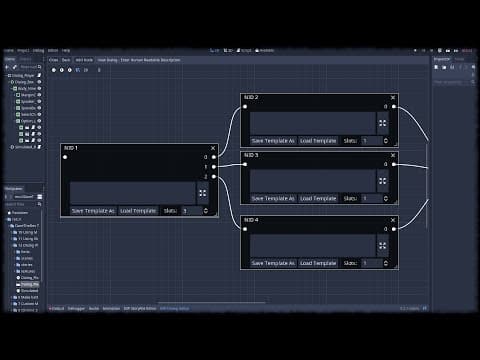This screenshot has height=360, width=480.
Task: Toggle visibility of the Body_NBox node
Action: (39, 88)
